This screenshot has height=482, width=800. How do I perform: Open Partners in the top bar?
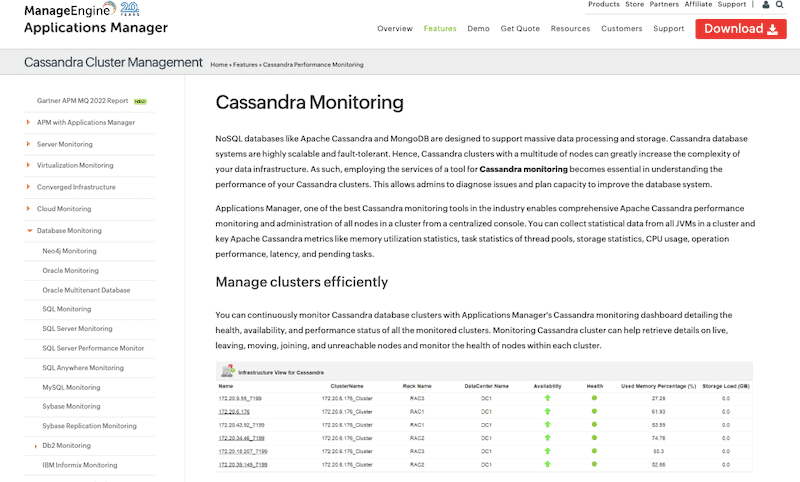pyautogui.click(x=664, y=4)
